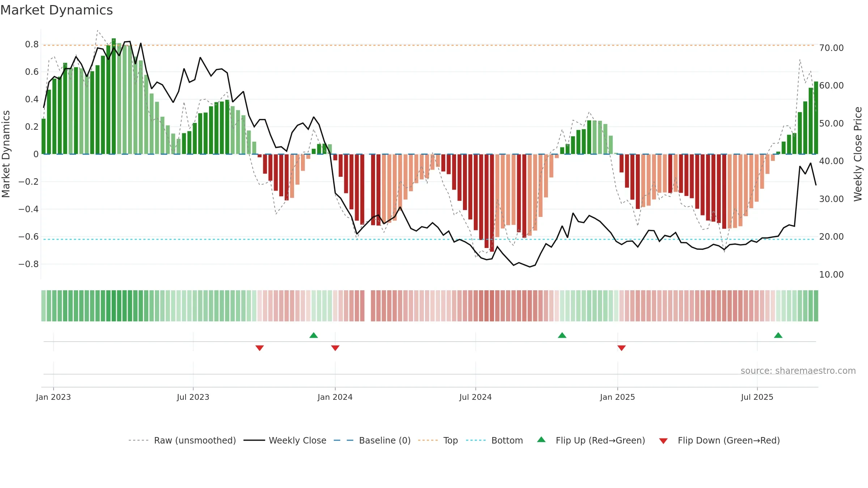Click the deepest red bar near −0.7
The height and width of the screenshot is (488, 868).
point(492,203)
